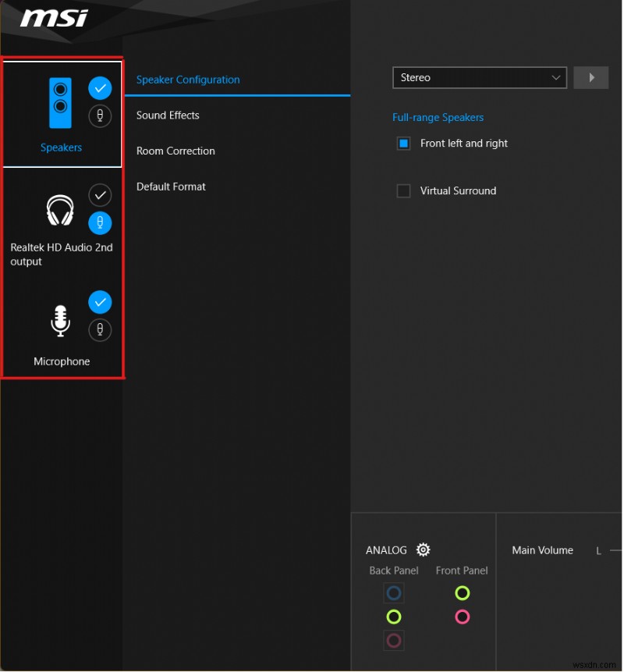Click the Microphone label text
Viewport: 624px width, 672px height.
tap(62, 361)
